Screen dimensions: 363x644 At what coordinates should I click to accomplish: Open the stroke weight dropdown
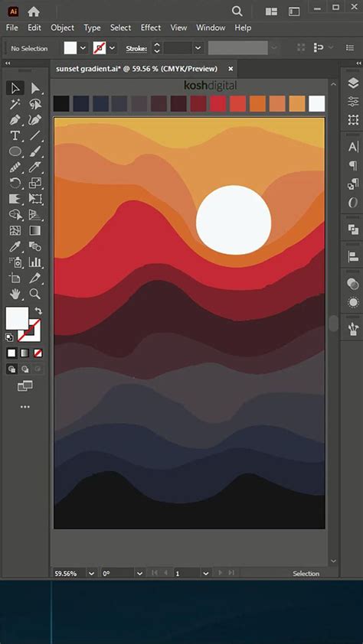coord(198,48)
